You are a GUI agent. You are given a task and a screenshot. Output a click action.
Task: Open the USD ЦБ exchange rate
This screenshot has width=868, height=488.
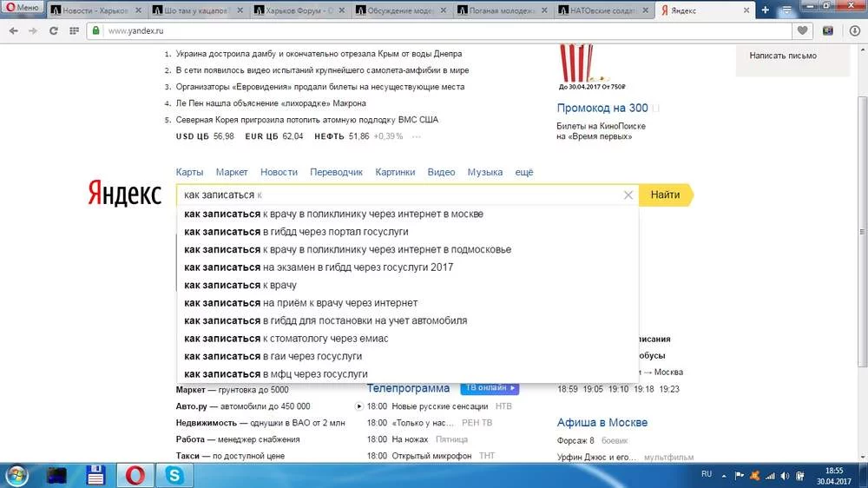(205, 136)
